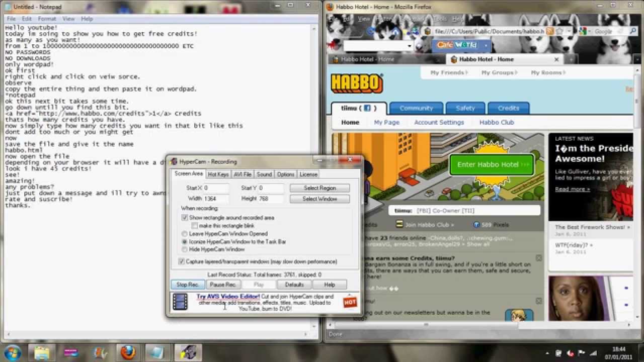
Task: Click the HyperCam Help button
Action: click(330, 285)
